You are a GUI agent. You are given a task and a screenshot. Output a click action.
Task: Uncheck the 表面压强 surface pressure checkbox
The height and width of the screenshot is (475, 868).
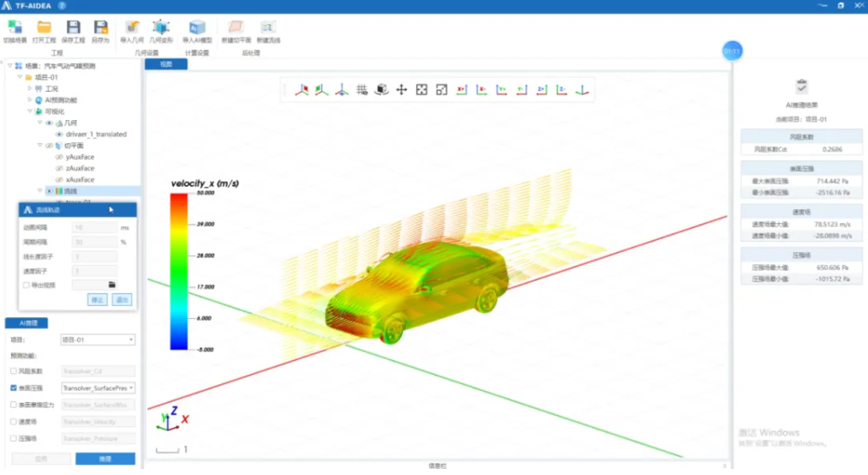point(13,388)
